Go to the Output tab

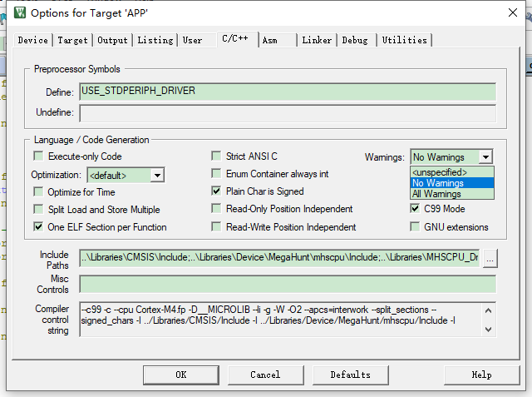coord(113,40)
